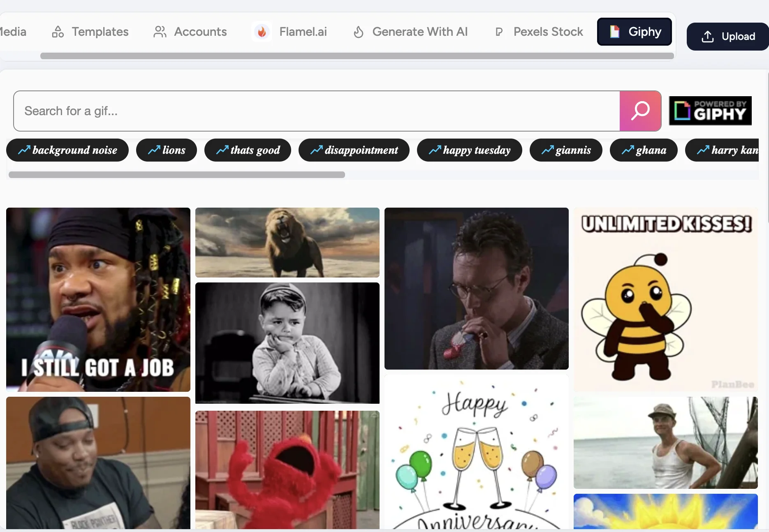Select the thats good trending tag
The image size is (769, 532).
pyautogui.click(x=248, y=150)
